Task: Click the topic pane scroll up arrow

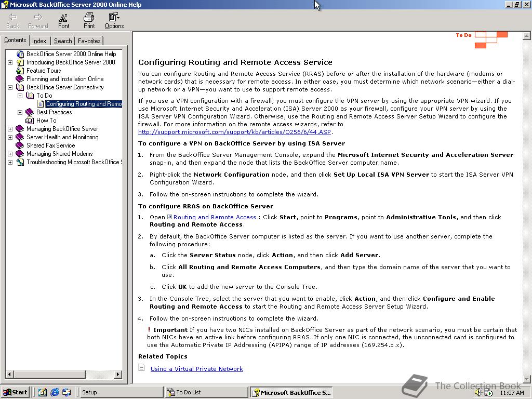Action: pyautogui.click(x=527, y=36)
